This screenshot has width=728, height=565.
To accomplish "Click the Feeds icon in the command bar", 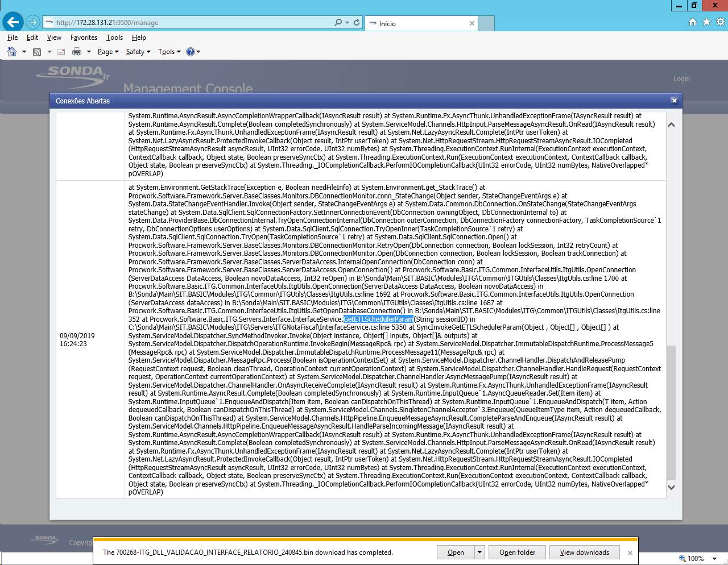I will pyautogui.click(x=37, y=52).
